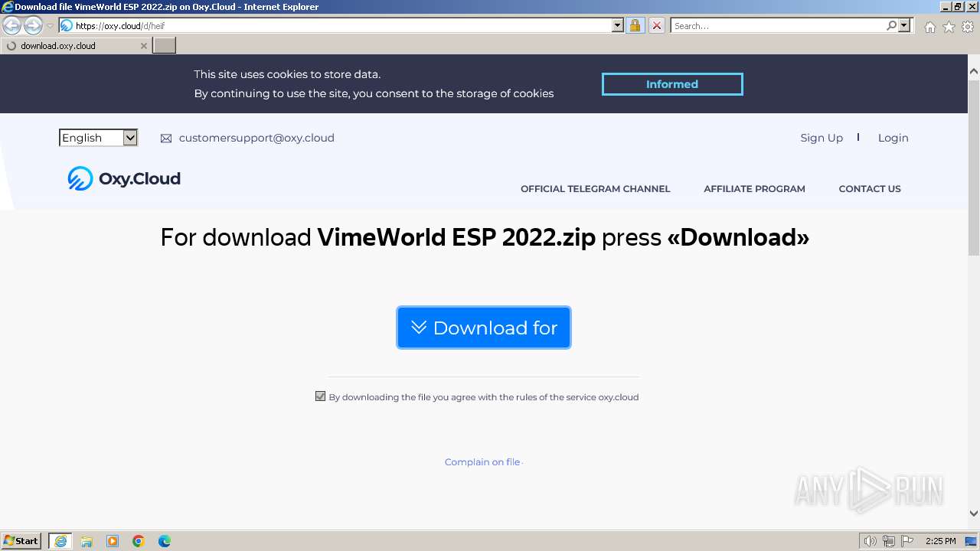Click the page scrollbar down arrow

[x=974, y=514]
